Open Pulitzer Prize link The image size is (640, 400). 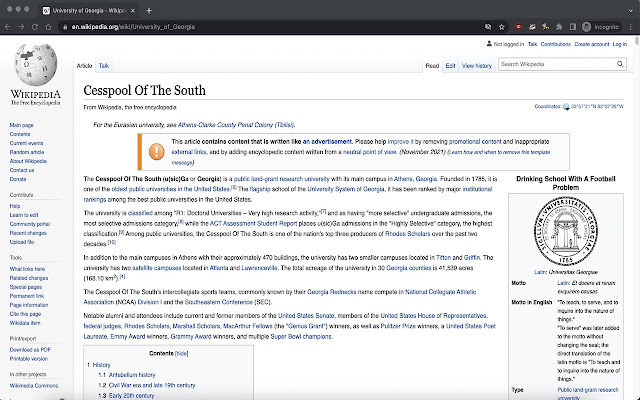coord(398,326)
